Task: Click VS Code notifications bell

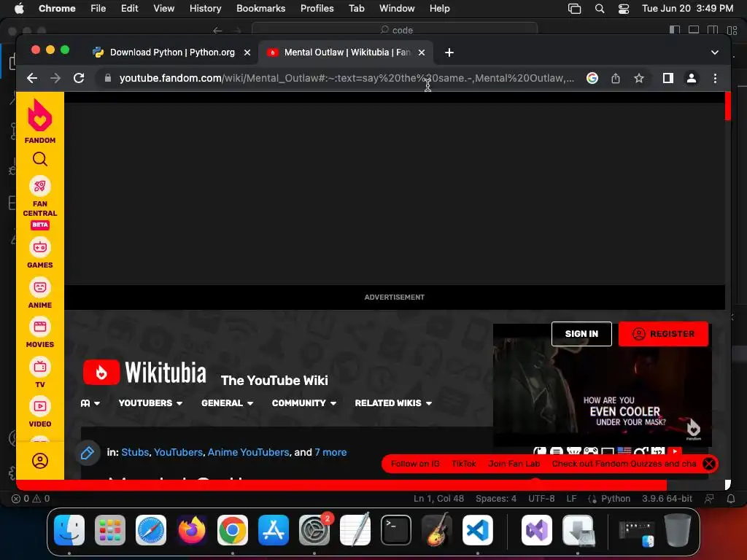Action: pos(730,499)
